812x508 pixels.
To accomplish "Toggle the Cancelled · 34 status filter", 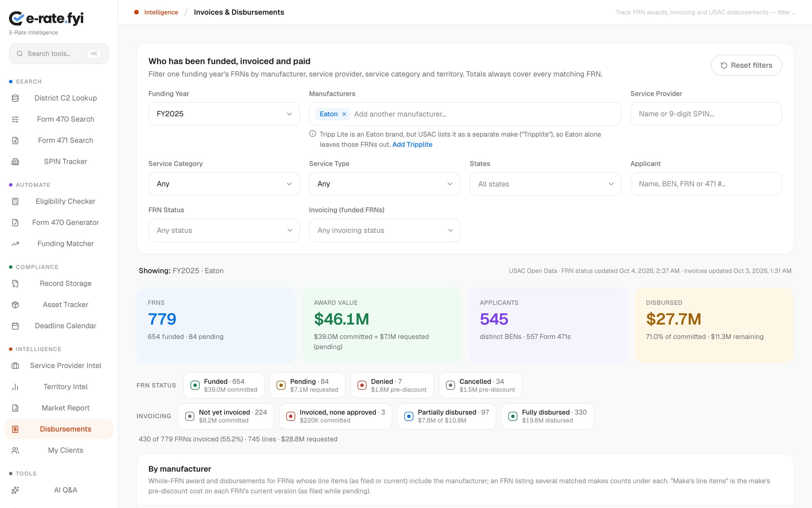I will click(x=480, y=385).
